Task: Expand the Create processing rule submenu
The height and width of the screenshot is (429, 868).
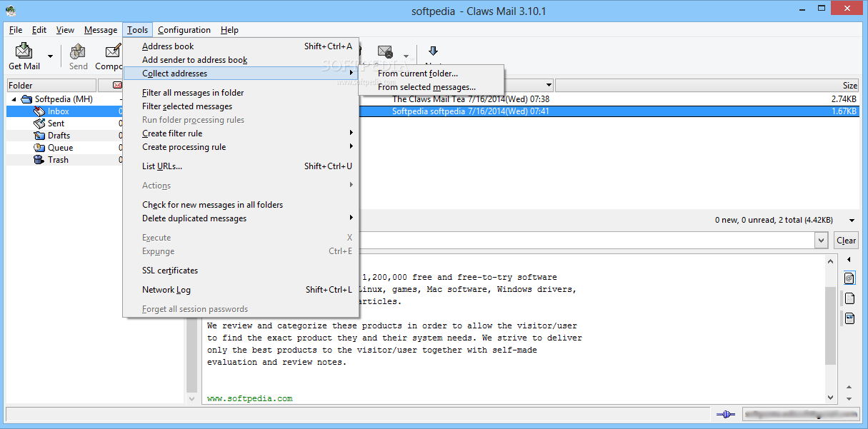Action: pos(241,147)
